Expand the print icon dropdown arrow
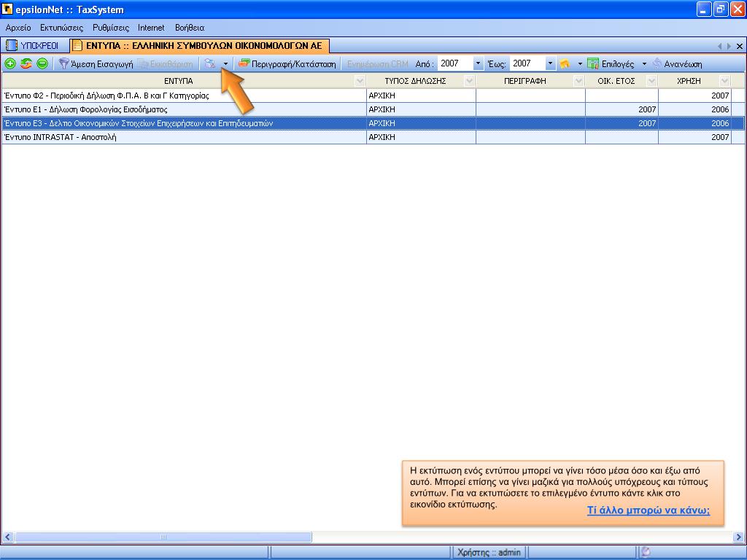Screen dimensions: 747x560 (225, 63)
